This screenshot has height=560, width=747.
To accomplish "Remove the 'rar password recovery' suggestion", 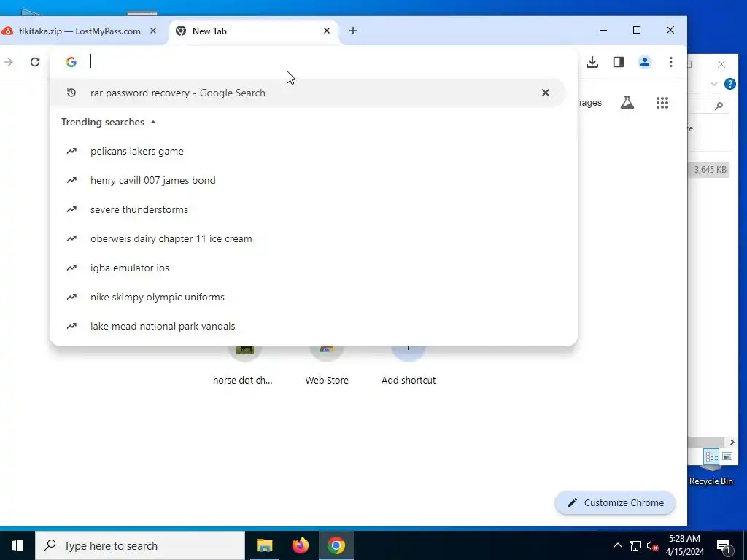I will coord(546,93).
